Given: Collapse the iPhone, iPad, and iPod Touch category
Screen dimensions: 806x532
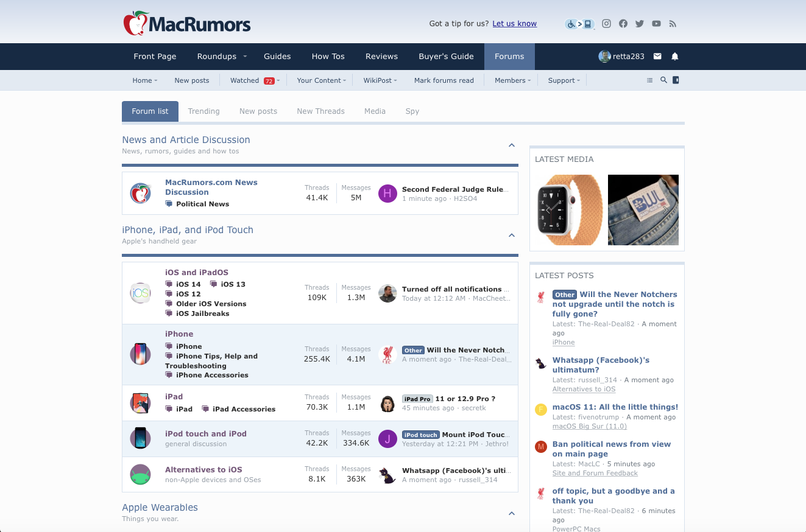Looking at the screenshot, I should click(512, 235).
